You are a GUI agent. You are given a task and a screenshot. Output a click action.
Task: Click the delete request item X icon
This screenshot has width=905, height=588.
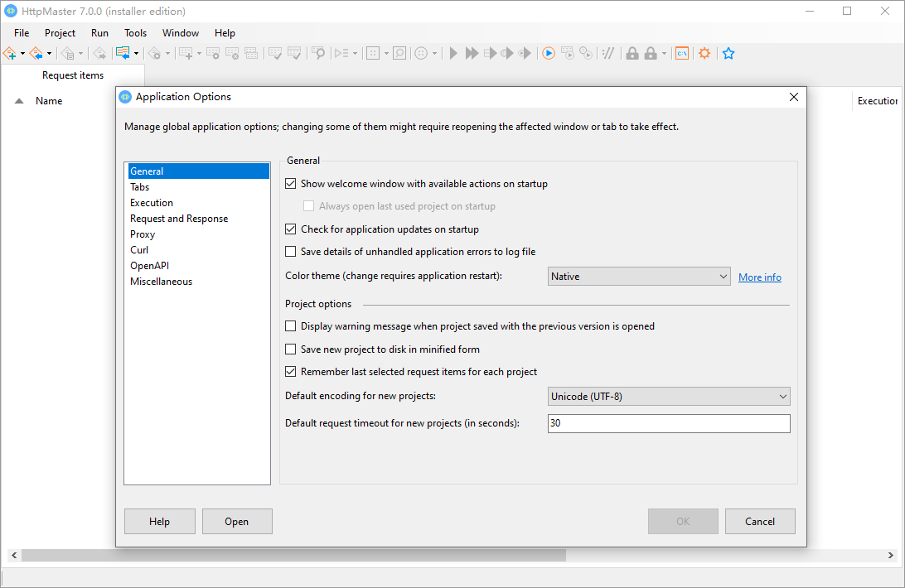point(232,54)
